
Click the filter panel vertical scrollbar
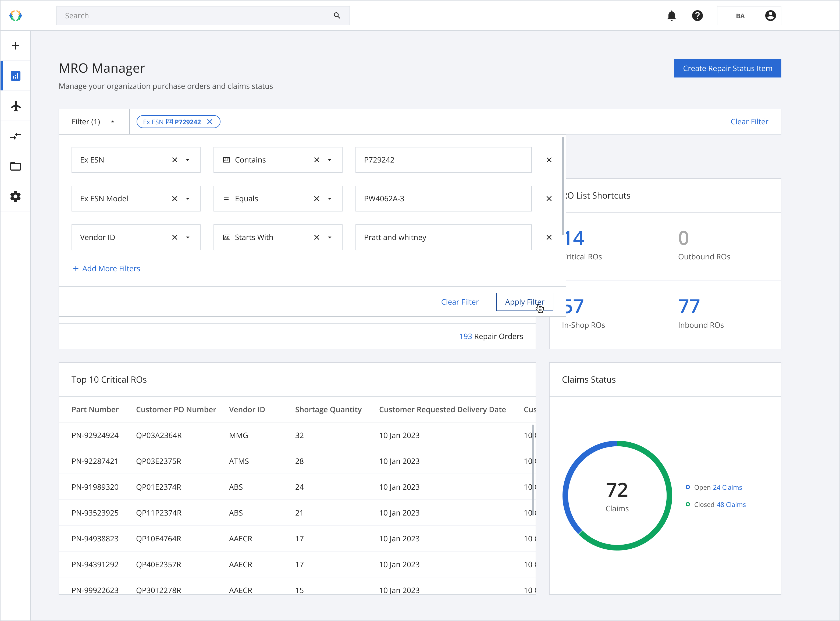[563, 186]
